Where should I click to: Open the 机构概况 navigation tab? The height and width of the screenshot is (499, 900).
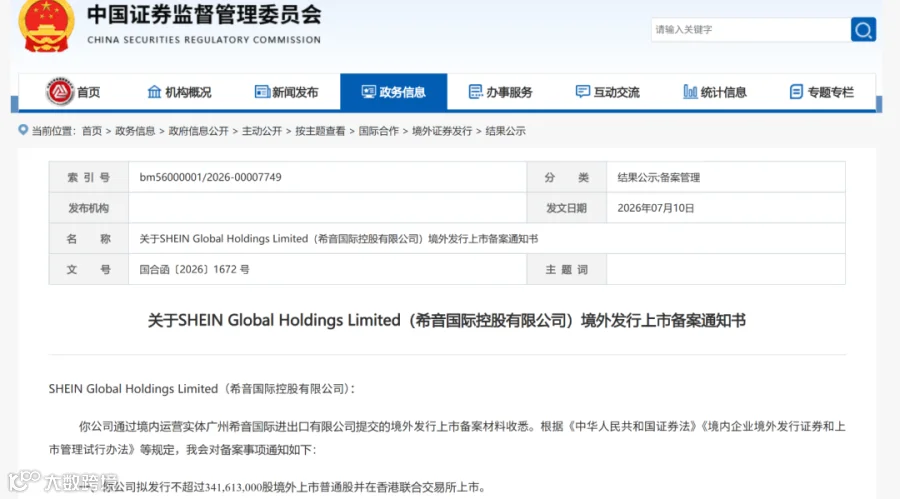coord(180,92)
